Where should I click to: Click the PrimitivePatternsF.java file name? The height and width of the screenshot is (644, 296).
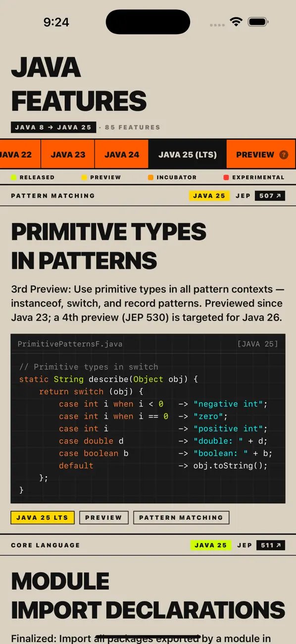[70, 344]
